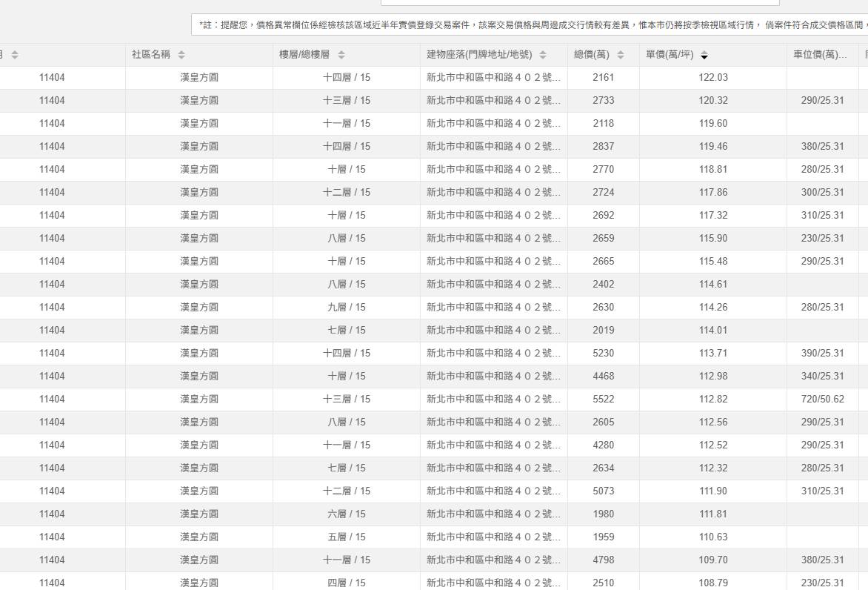The image size is (868, 590).
Task: Click sort icon of the leftmost cut-off column
Action: point(15,55)
